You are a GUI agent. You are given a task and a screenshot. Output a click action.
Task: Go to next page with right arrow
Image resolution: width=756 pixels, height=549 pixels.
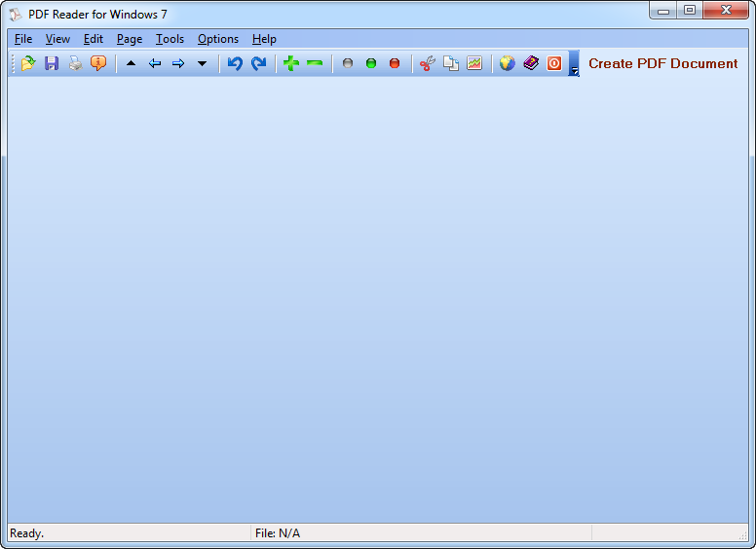click(178, 63)
